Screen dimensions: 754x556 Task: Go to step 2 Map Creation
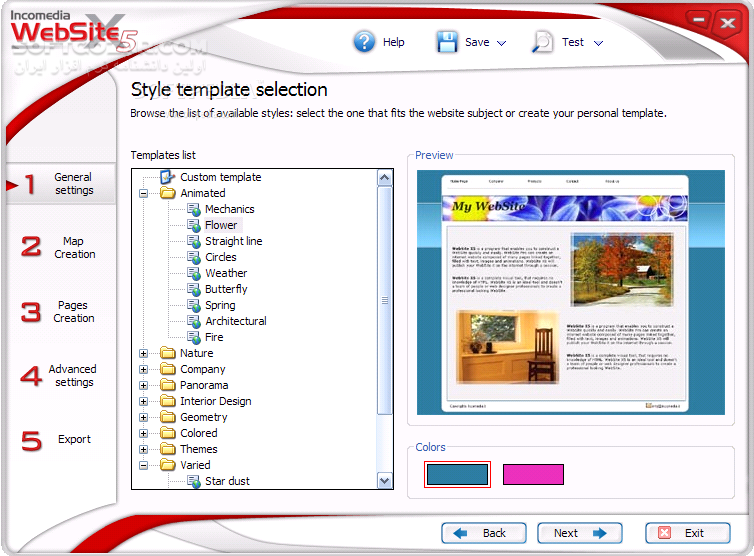(x=60, y=247)
